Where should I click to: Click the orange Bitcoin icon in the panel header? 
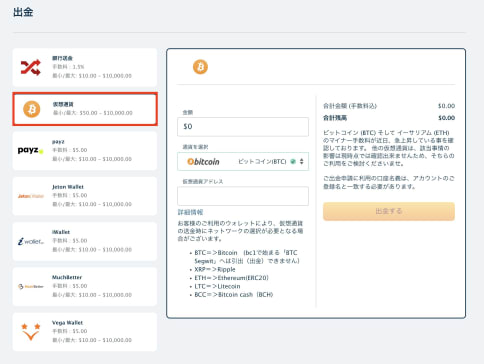point(200,67)
